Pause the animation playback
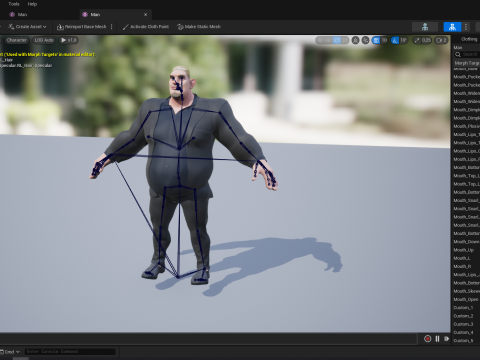 [437, 339]
